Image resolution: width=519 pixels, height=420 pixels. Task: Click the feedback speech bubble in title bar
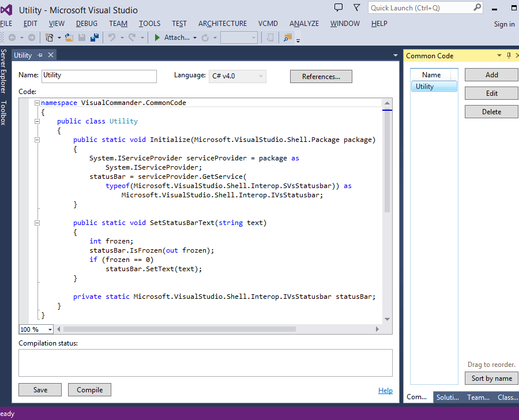(339, 7)
